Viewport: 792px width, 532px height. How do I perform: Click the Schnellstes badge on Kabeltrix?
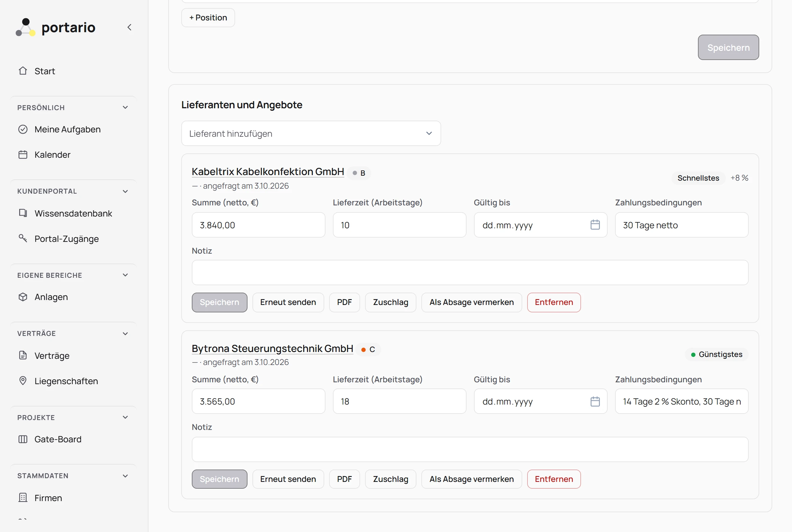coord(698,178)
